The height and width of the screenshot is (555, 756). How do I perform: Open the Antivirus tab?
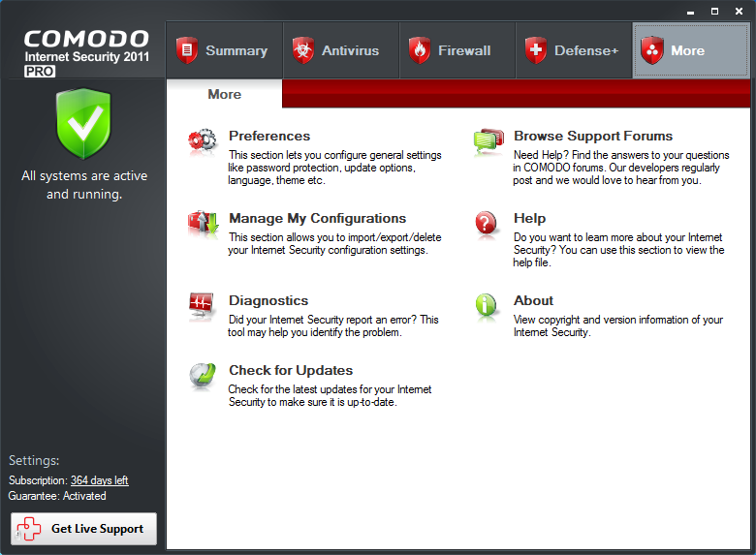pyautogui.click(x=340, y=50)
